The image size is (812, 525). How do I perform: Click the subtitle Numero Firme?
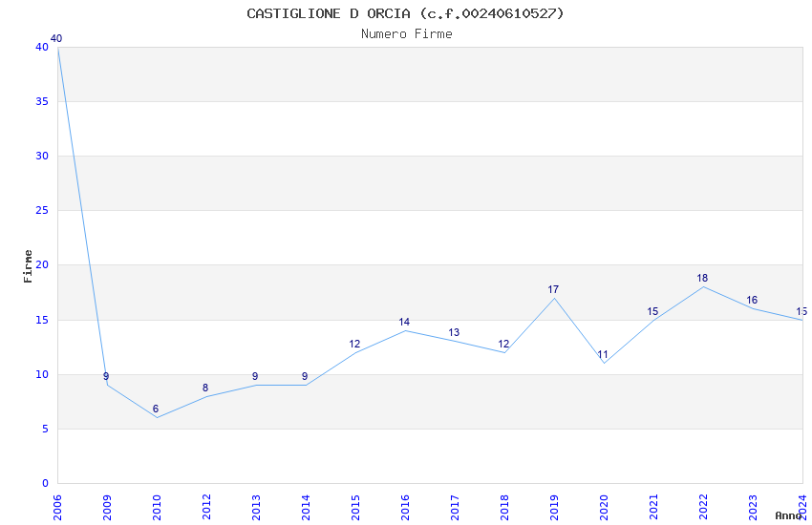point(407,34)
